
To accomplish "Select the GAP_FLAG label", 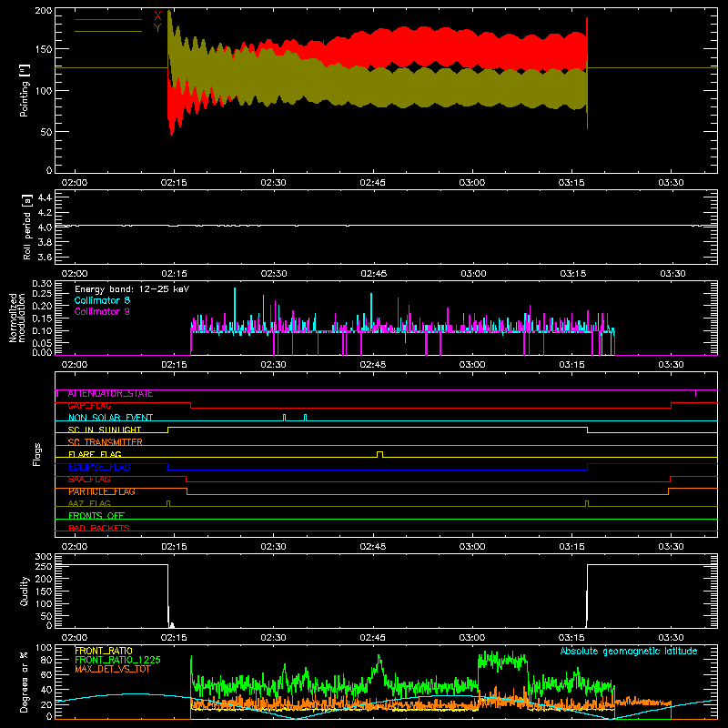I will coord(90,406).
